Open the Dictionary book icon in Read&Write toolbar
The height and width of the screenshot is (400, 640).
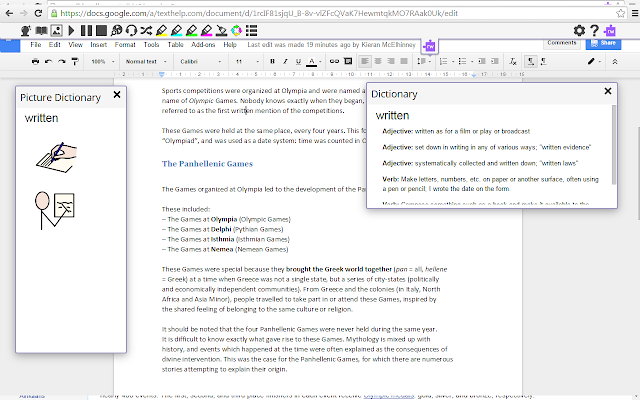[x=41, y=31]
